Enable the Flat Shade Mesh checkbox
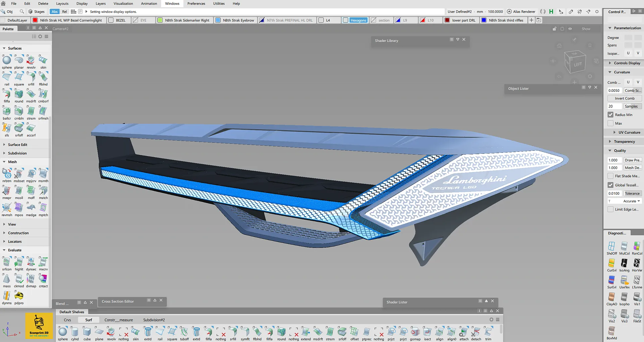 pyautogui.click(x=610, y=176)
